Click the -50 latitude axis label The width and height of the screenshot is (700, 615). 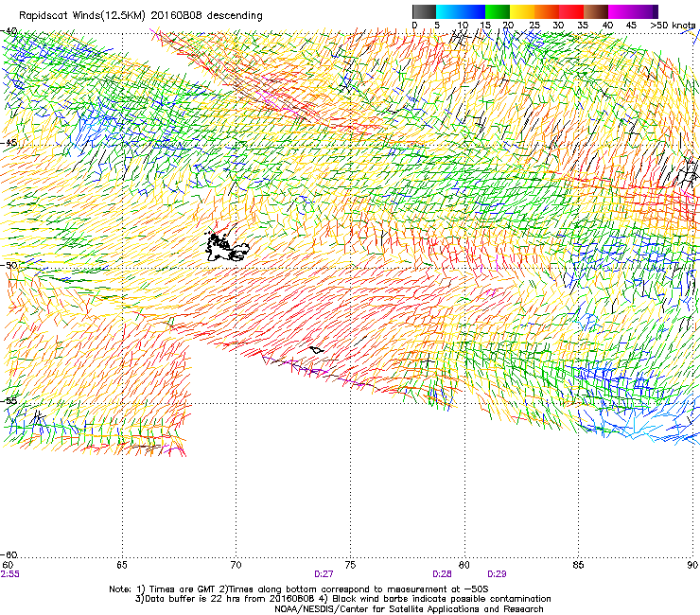pyautogui.click(x=9, y=265)
